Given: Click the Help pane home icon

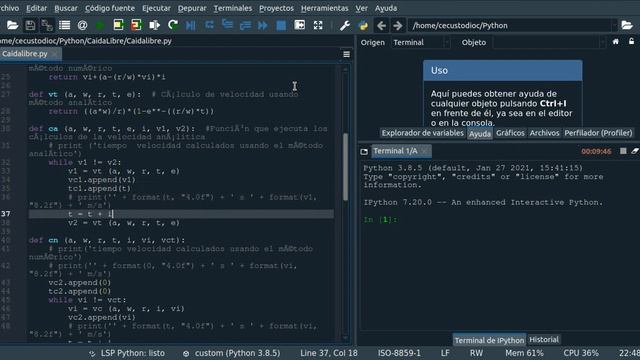Looking at the screenshot, I should pos(616,42).
